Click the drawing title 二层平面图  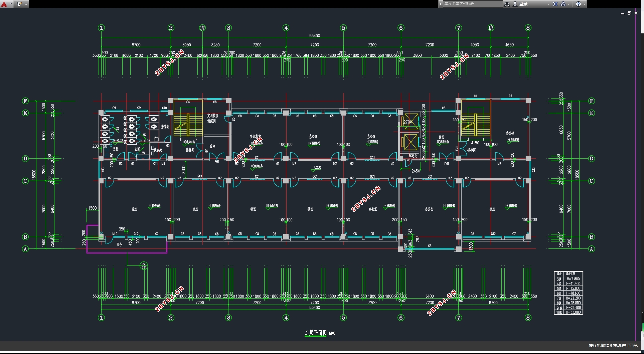tap(315, 333)
